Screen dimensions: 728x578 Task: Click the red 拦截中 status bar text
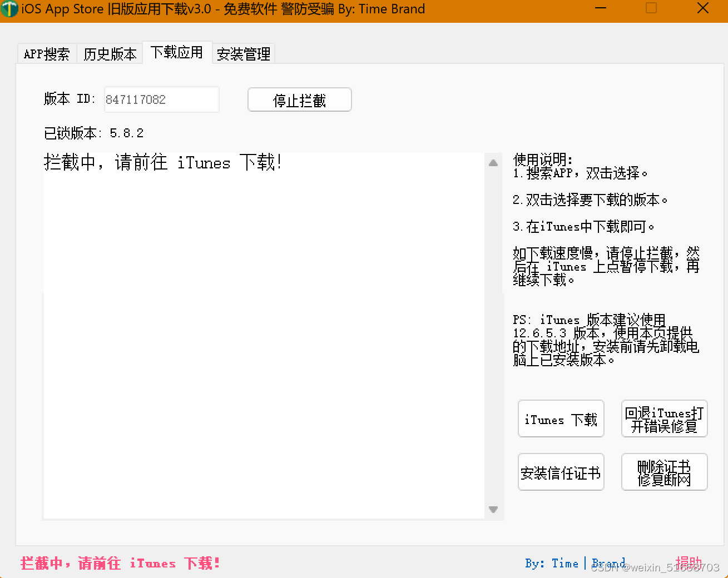tap(120, 563)
